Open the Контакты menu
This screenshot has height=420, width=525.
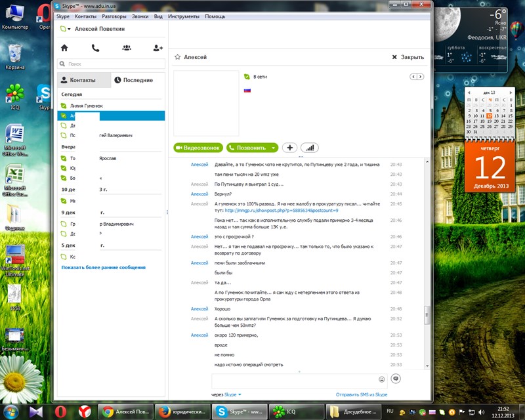pyautogui.click(x=85, y=16)
